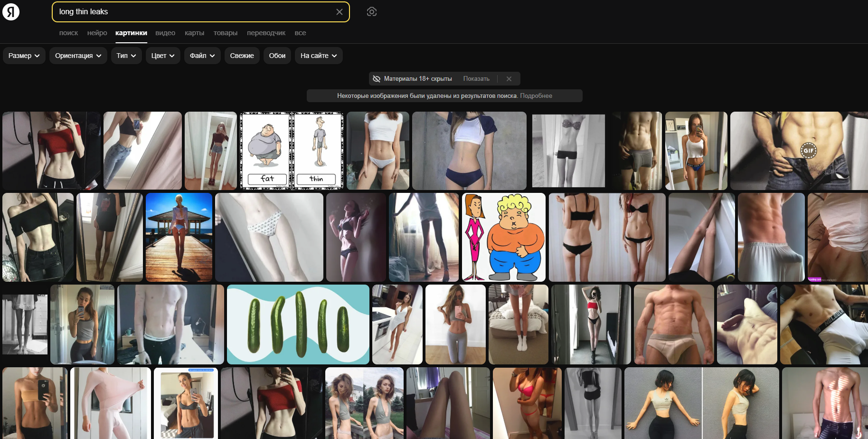Open the Цвет dropdown filter

point(163,56)
